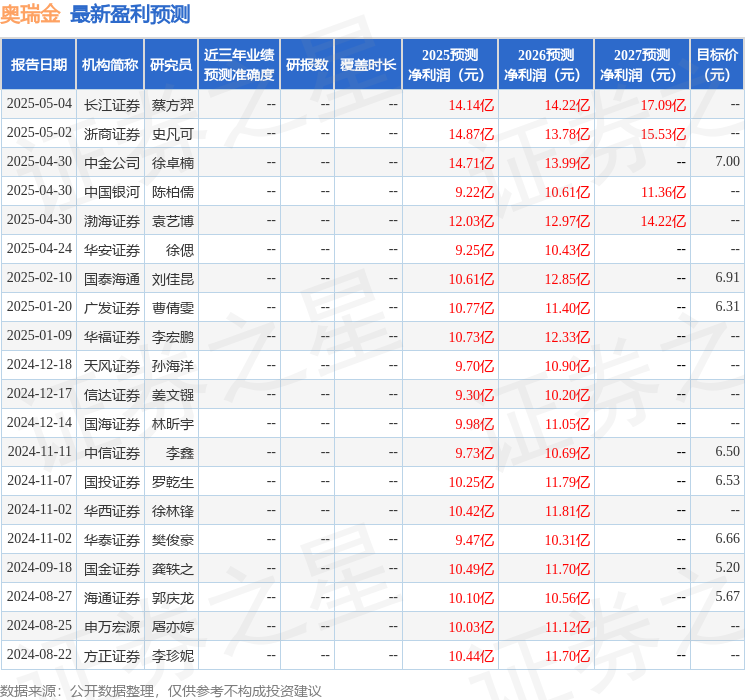Click the 2027预测净利润 column header
The image size is (745, 700).
[x=642, y=65]
